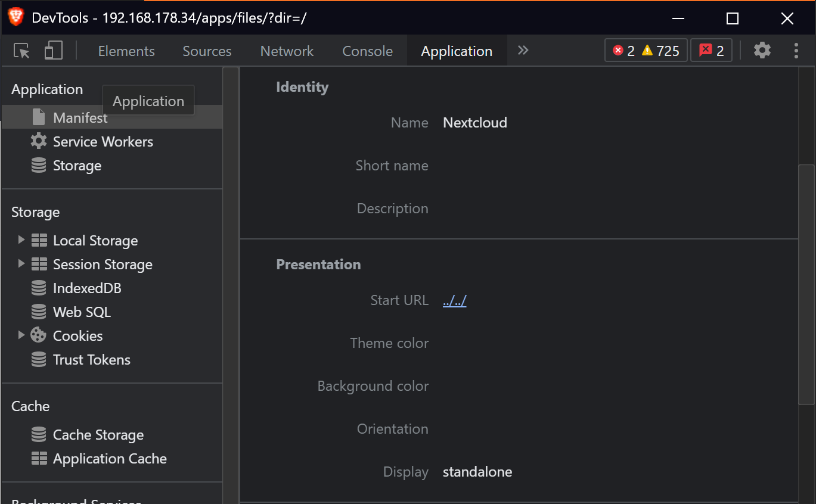Screen dimensions: 816x504
Task: Click the IndexedDB database icon
Action: click(39, 288)
